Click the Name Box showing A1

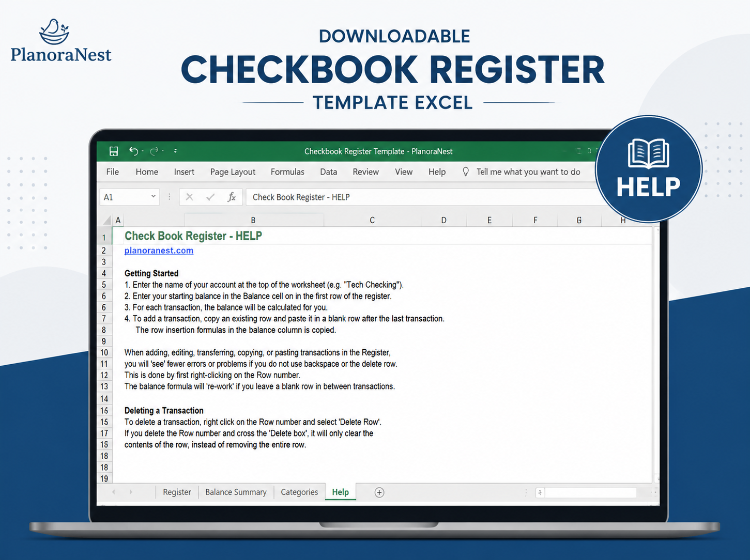click(129, 197)
